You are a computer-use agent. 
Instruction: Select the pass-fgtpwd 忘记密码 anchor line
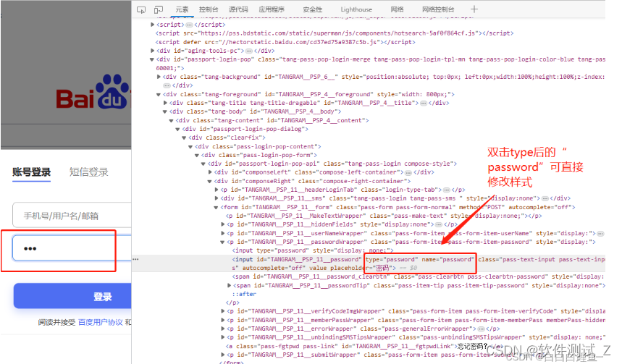[364, 346]
